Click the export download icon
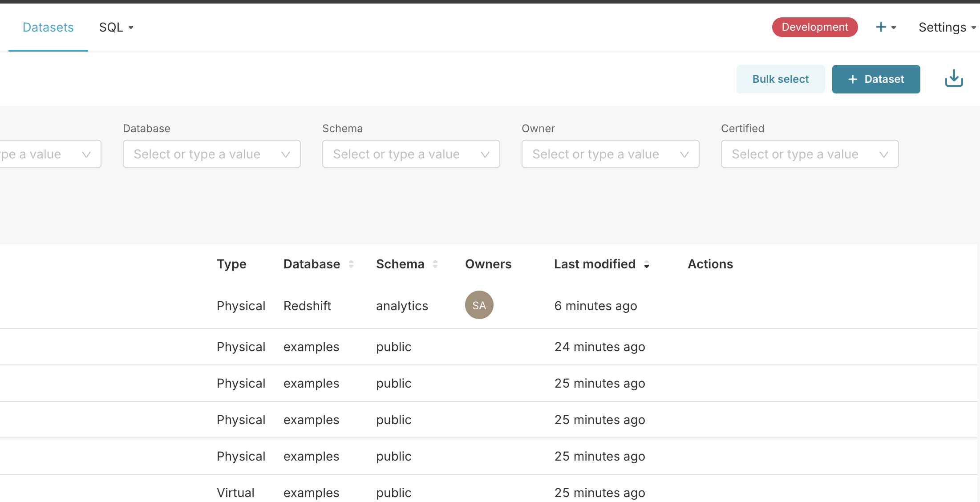Viewport: 980px width, 502px height. pyautogui.click(x=954, y=79)
